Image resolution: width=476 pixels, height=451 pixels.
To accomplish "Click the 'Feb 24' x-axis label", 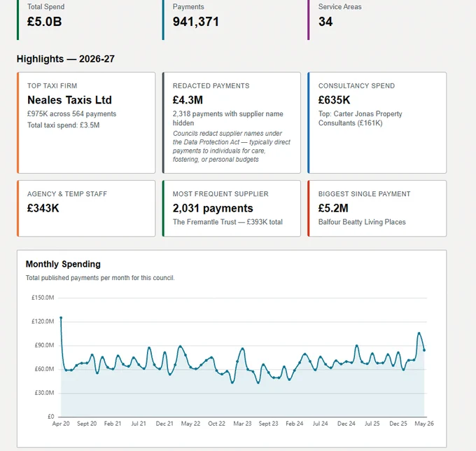I will 295,424.
